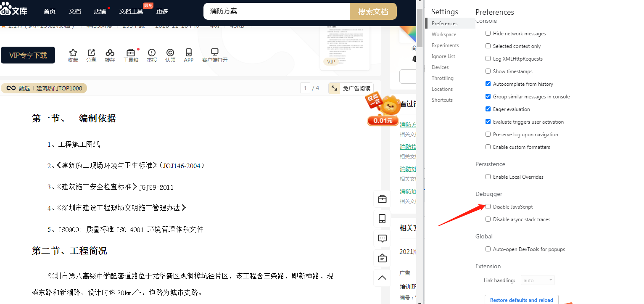Image resolution: width=644 pixels, height=304 pixels.
Task: Click the 甄选 infinity badge icon
Action: pyautogui.click(x=11, y=88)
